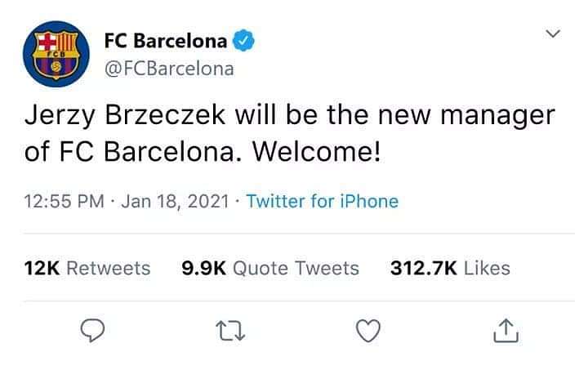Viewport: 588px width, 388px height.
Task: Click the Jan 18, 2021 date
Action: click(175, 202)
